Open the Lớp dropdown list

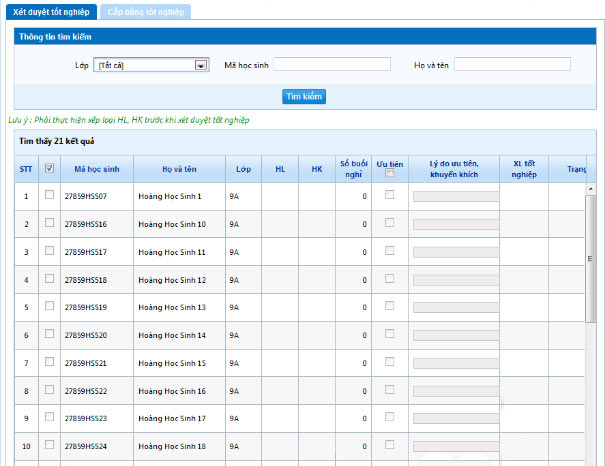point(150,65)
